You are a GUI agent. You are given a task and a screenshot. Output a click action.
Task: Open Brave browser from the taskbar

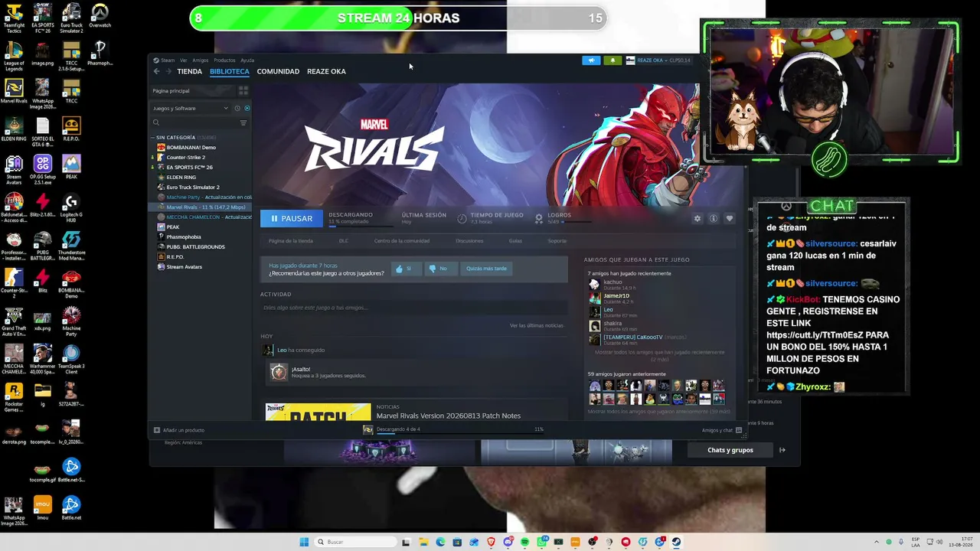pos(491,542)
